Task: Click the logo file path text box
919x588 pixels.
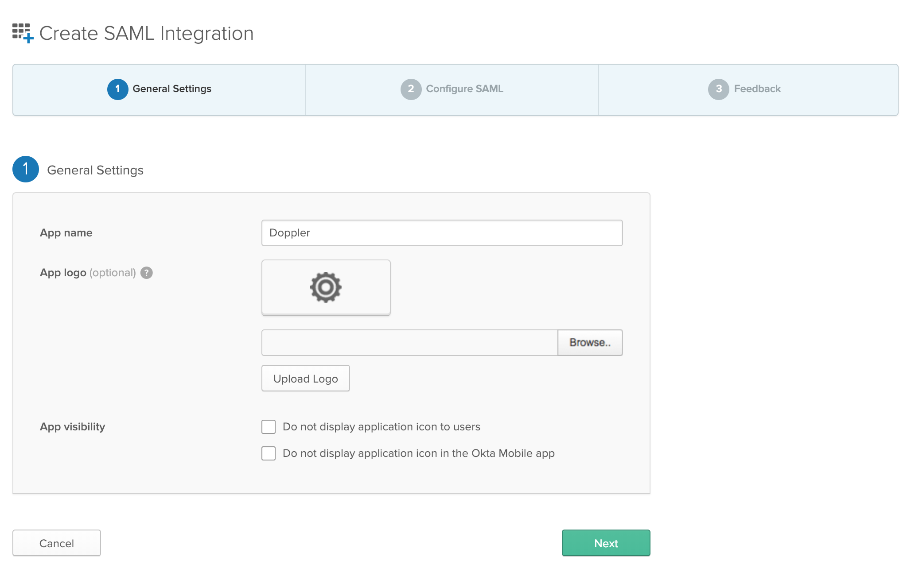Action: click(409, 343)
